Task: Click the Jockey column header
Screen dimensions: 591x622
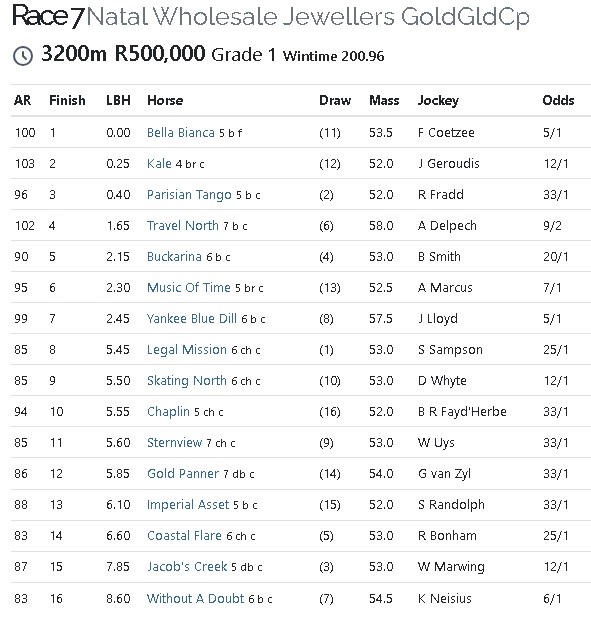Action: pyautogui.click(x=438, y=101)
